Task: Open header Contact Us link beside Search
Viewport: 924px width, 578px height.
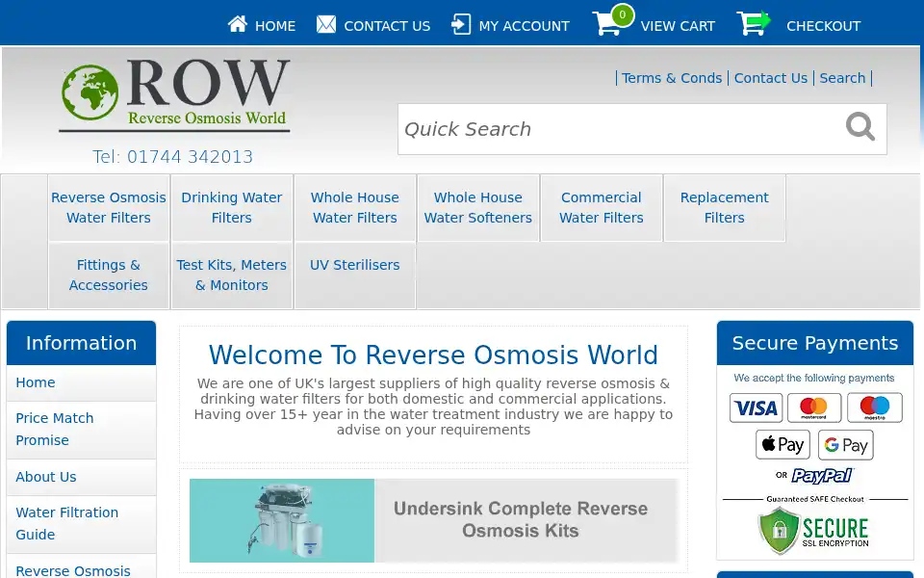Action: 771,78
